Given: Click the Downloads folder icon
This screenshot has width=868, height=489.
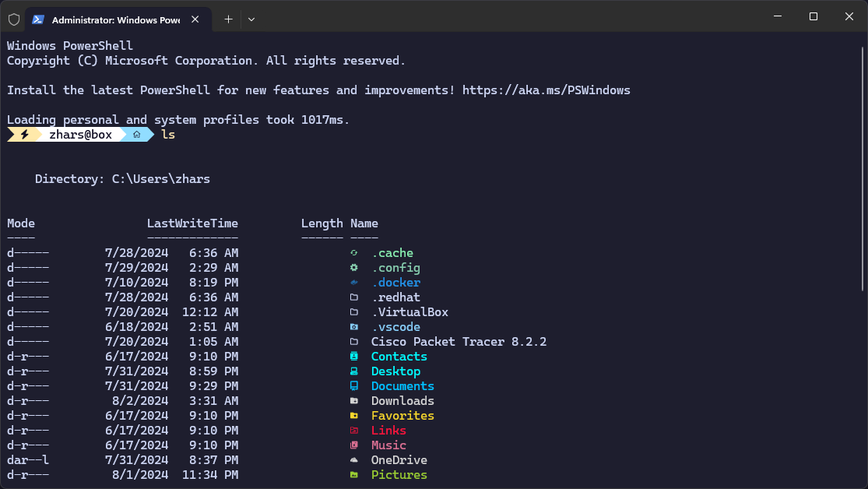Looking at the screenshot, I should click(354, 401).
